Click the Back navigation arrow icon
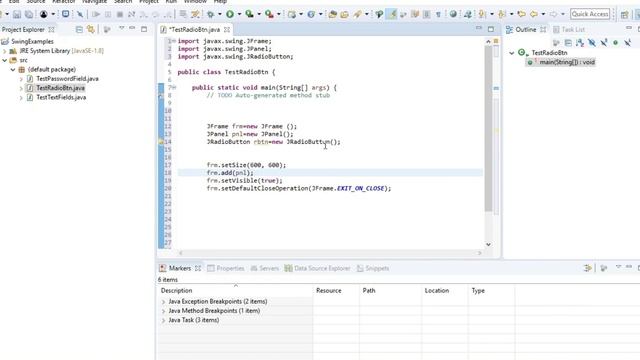 coord(534,14)
